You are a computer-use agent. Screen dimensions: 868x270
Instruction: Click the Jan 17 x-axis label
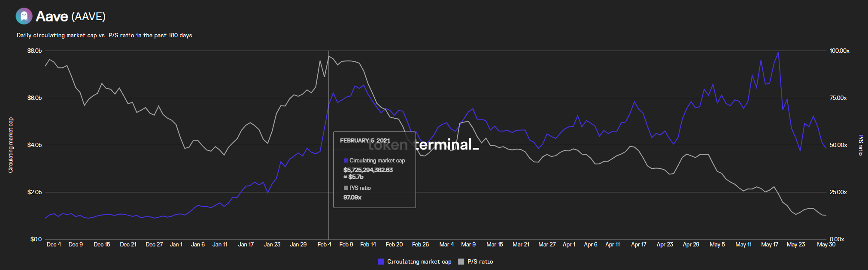click(x=246, y=244)
